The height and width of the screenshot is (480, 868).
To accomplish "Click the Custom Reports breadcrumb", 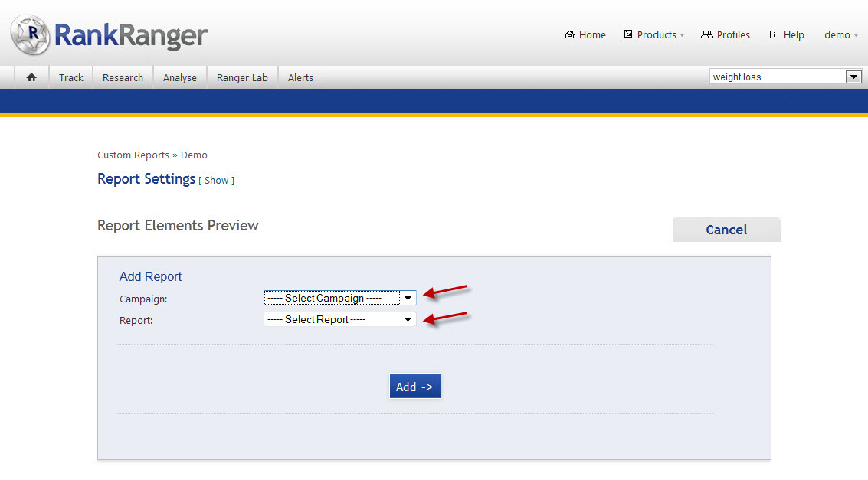I will click(x=133, y=155).
